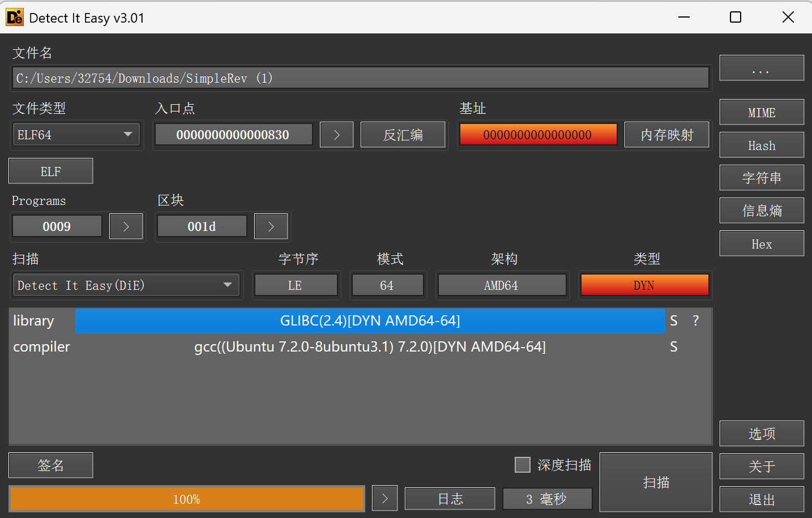This screenshot has height=518, width=812.
Task: Click the 内存映射 memory map button
Action: [667, 135]
